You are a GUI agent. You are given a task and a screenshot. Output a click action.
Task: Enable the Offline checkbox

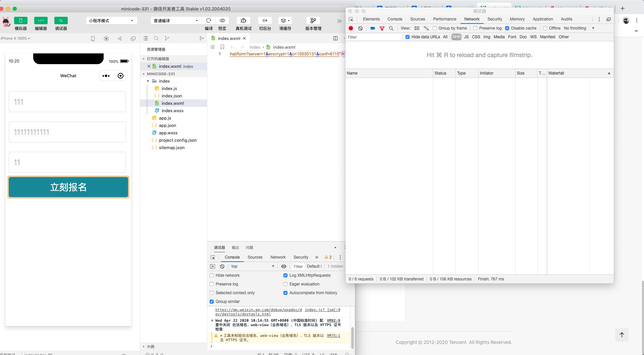coord(545,28)
